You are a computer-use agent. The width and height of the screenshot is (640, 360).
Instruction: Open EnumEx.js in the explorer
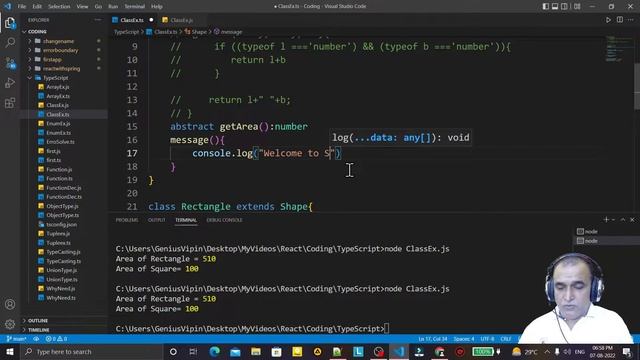click(58, 123)
